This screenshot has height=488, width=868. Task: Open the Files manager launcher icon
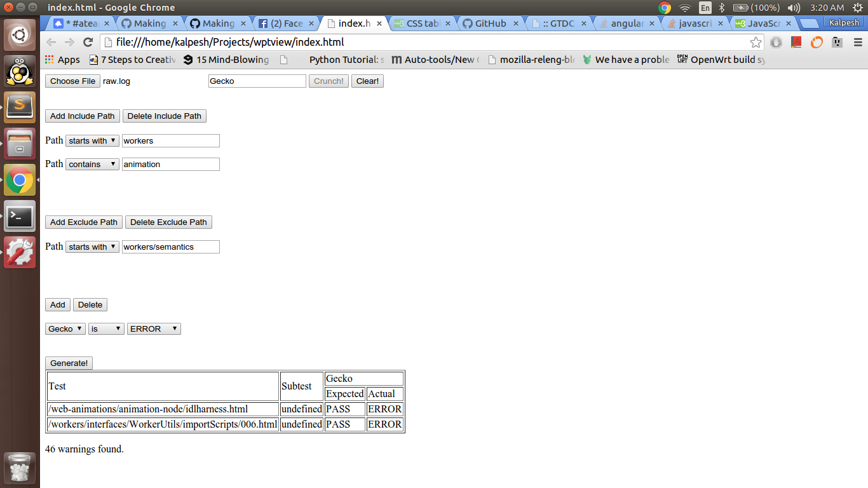(20, 144)
